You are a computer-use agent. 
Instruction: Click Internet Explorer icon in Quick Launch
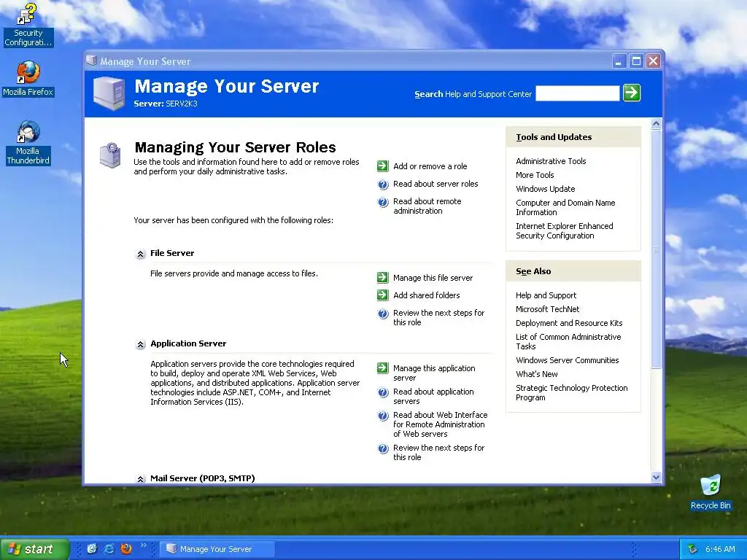109,549
